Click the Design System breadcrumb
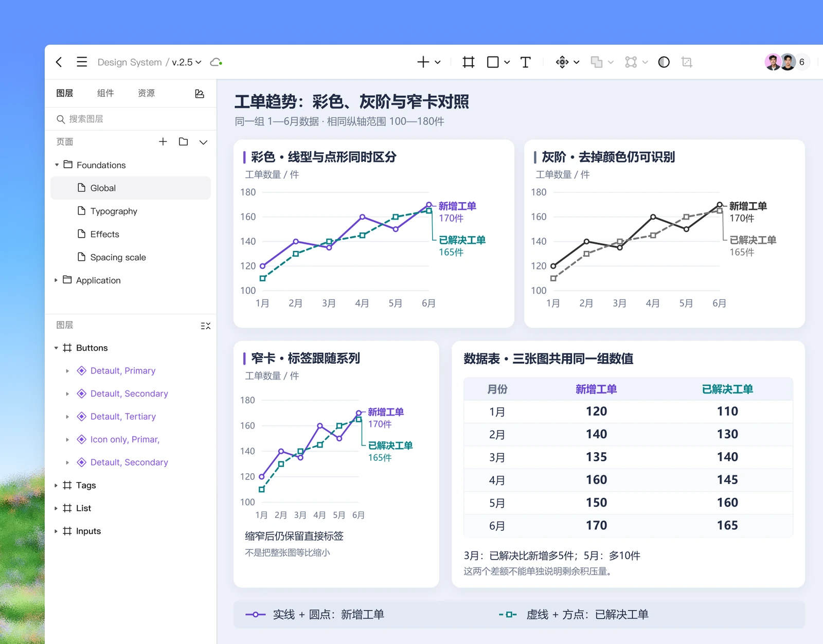The image size is (823, 644). point(130,62)
